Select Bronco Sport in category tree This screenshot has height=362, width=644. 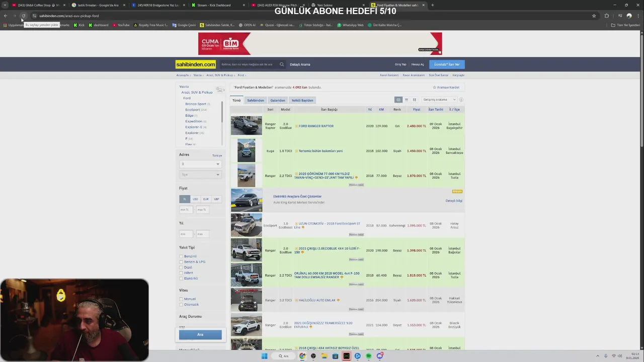coord(196,104)
